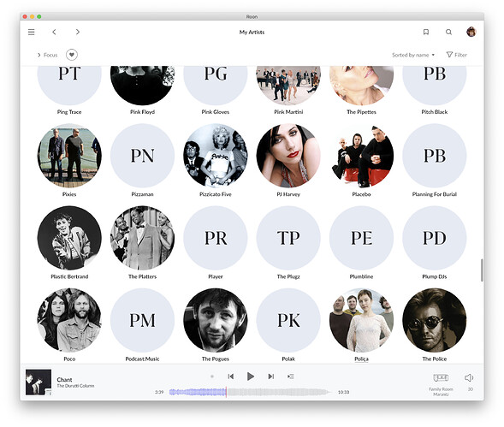
Task: Open Pixies artist photo
Action: 69,156
